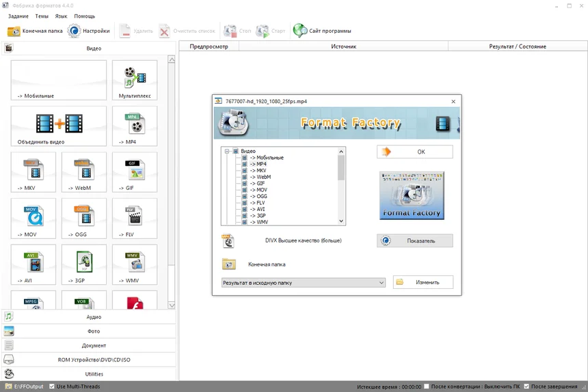Toggle Use Multi-Threads checkbox
The image size is (588, 392).
tap(52, 387)
